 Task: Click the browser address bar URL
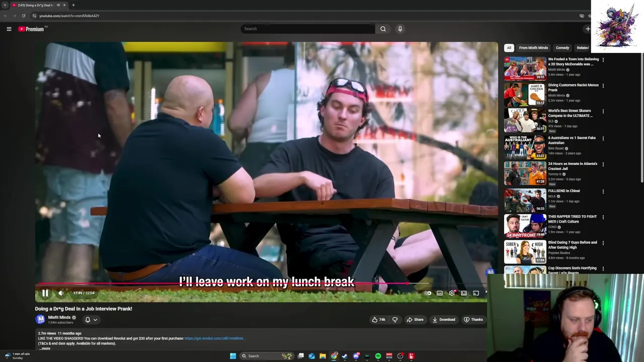[69, 16]
